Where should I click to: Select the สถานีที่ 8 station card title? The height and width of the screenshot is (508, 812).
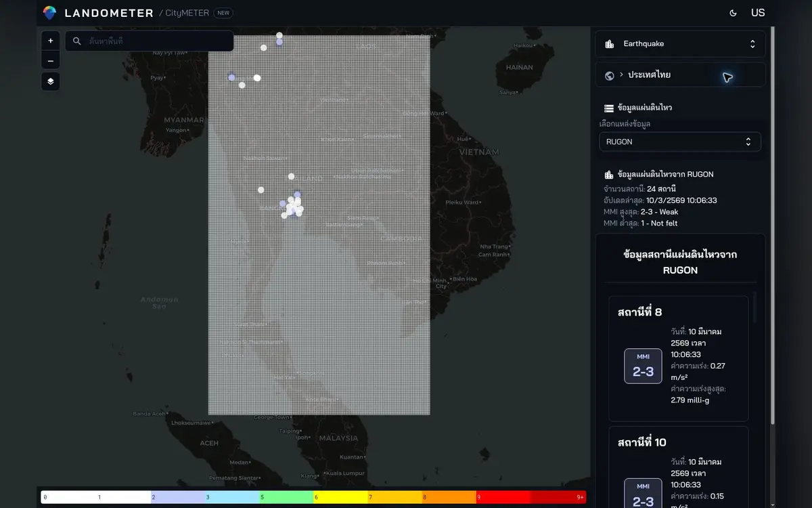click(x=640, y=312)
